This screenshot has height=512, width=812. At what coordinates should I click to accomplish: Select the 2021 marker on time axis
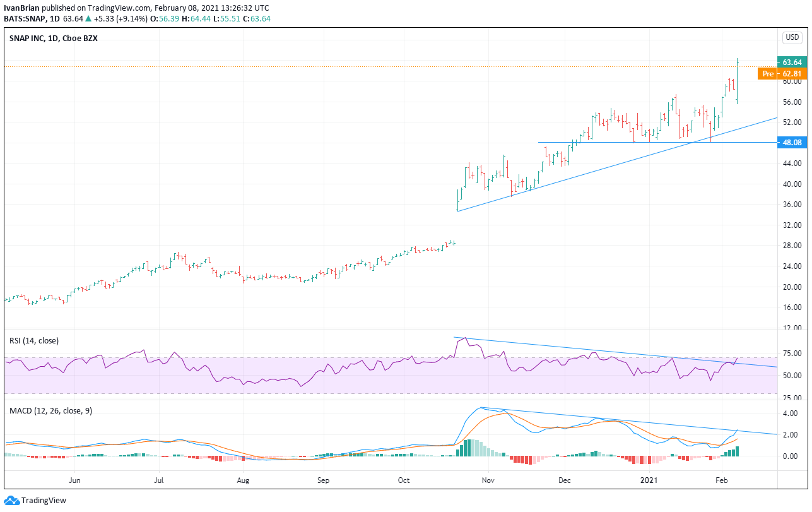pyautogui.click(x=650, y=480)
